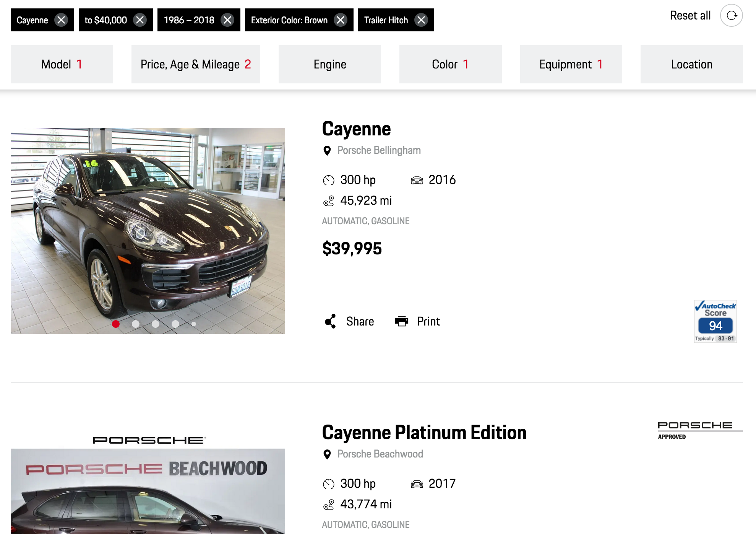Select second carousel dot on Cayenne photo

click(135, 324)
